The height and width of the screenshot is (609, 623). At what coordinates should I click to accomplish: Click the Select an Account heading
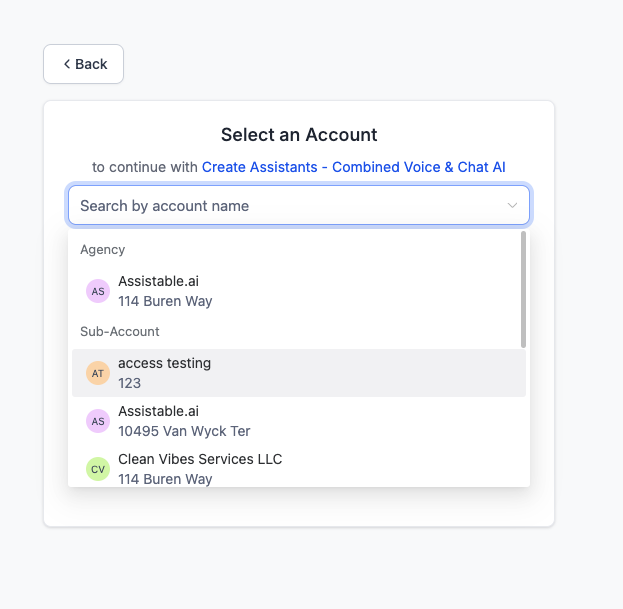(x=299, y=135)
